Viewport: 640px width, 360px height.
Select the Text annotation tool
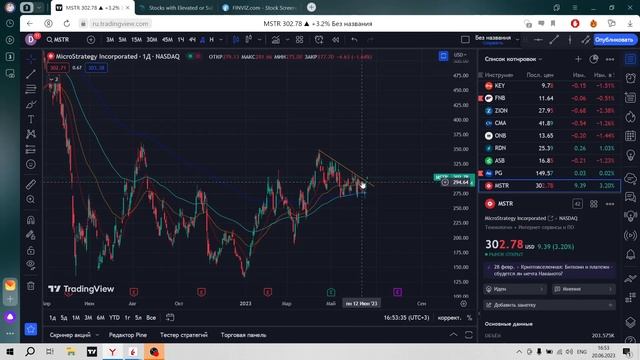31,119
